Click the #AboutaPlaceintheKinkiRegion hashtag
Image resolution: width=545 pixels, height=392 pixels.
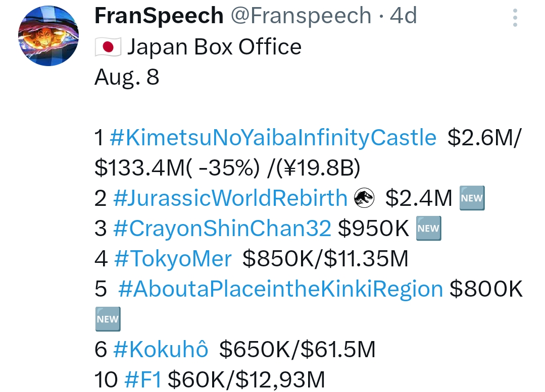point(280,289)
